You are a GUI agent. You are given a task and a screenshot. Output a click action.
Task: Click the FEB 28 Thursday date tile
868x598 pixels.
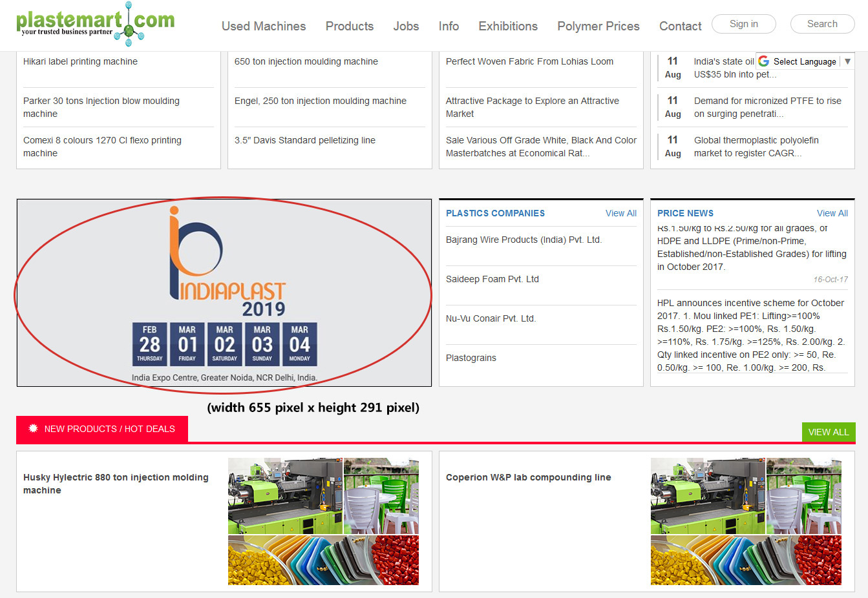point(150,344)
